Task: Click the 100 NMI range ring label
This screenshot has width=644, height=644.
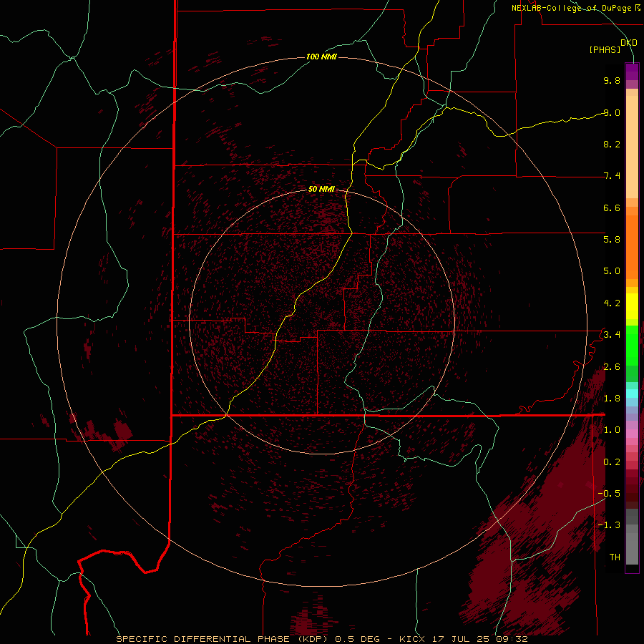Action: pos(321,57)
